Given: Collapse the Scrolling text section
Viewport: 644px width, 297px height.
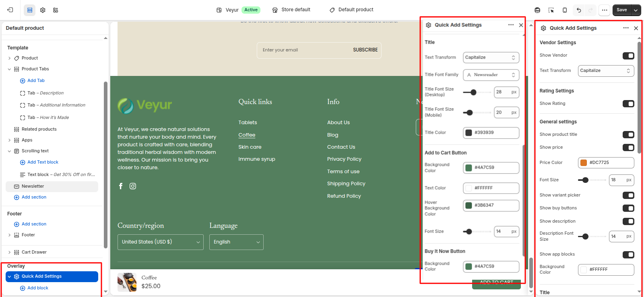Looking at the screenshot, I should coord(9,151).
